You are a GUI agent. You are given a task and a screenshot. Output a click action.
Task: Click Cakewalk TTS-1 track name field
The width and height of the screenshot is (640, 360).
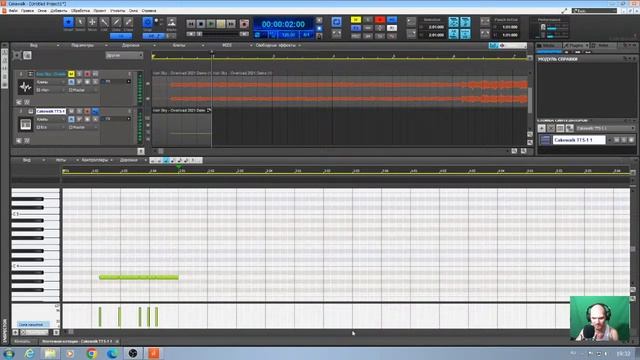51,111
